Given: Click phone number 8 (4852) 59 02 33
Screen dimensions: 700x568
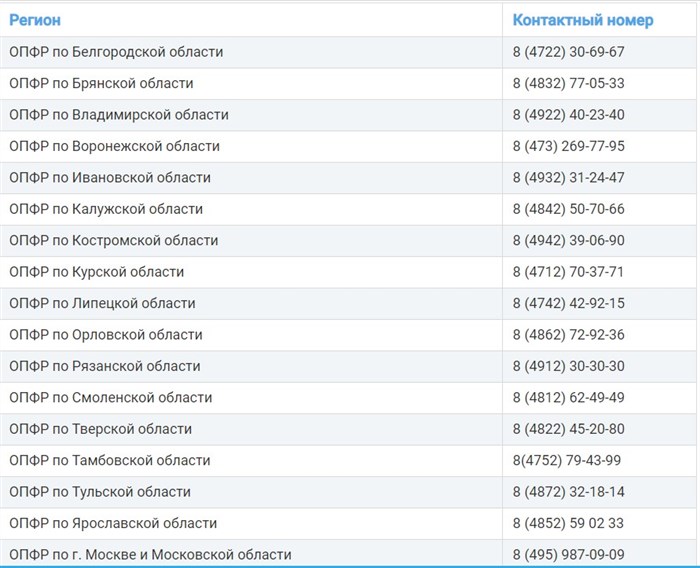Looking at the screenshot, I should pos(568,523).
